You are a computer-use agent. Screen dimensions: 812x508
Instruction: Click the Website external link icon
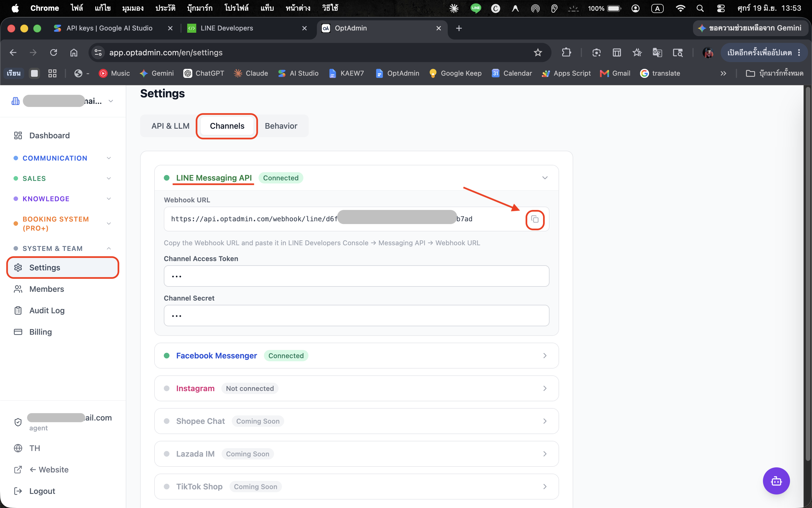(x=18, y=470)
